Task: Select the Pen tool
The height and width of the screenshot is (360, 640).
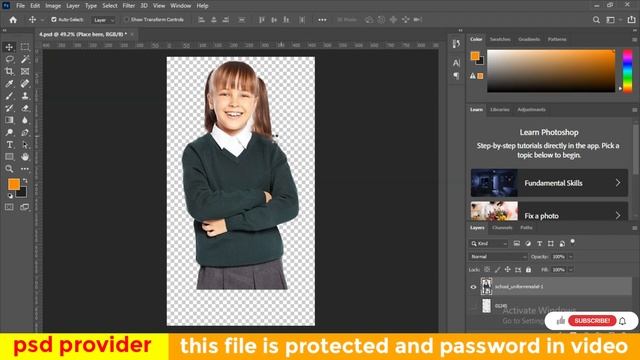Action: [25, 132]
